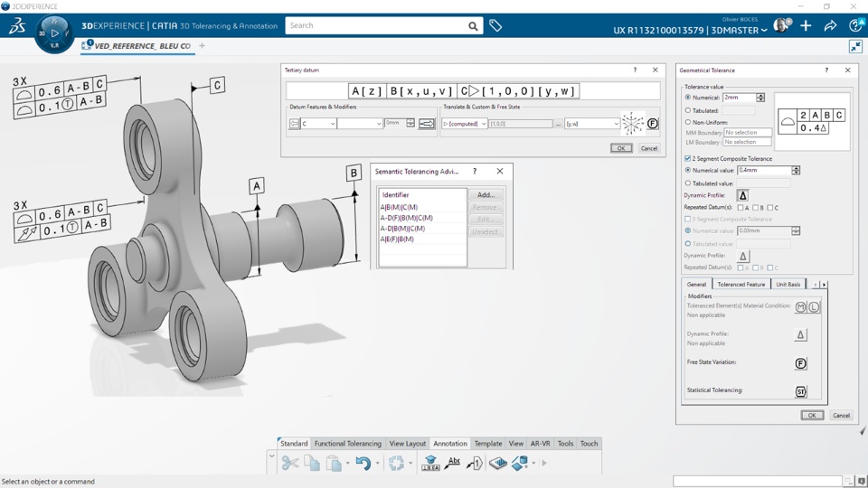Select the Tabulated tolerance radio button

(x=688, y=110)
